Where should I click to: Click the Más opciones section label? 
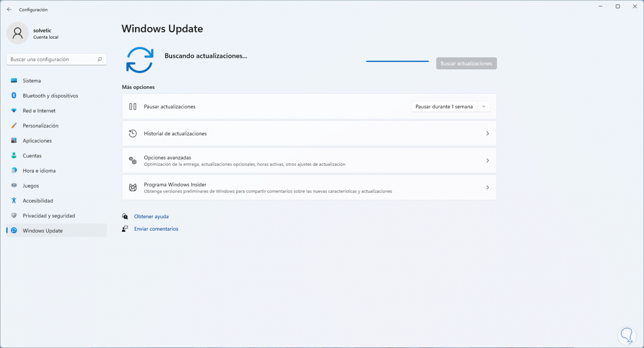click(x=138, y=87)
